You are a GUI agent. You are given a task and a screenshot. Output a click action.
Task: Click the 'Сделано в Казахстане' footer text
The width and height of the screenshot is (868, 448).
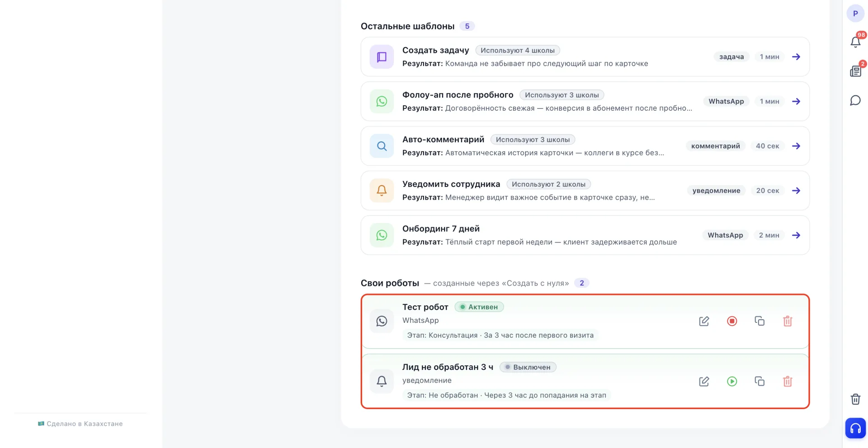pyautogui.click(x=85, y=424)
